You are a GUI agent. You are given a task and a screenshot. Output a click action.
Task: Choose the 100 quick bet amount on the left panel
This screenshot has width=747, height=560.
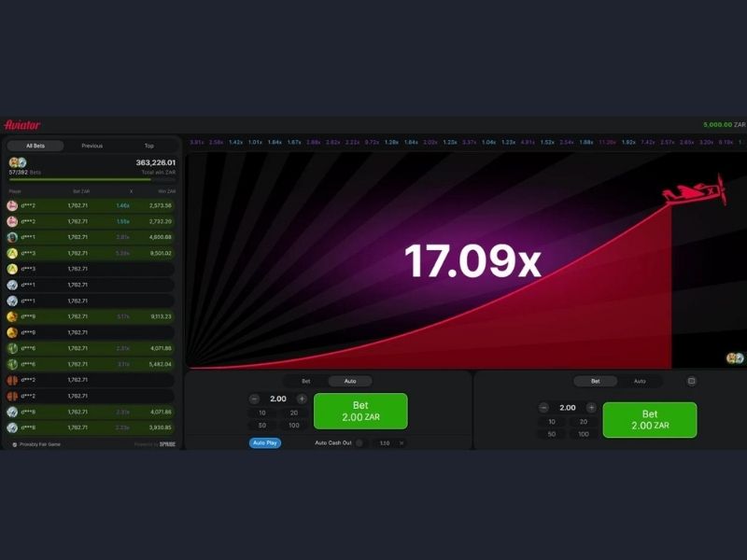293,425
